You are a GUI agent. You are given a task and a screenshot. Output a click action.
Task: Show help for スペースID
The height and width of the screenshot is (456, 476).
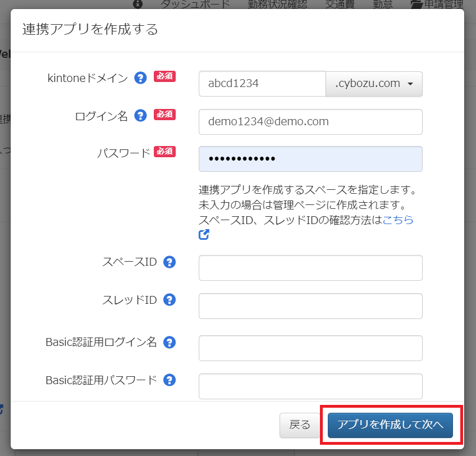(x=170, y=262)
